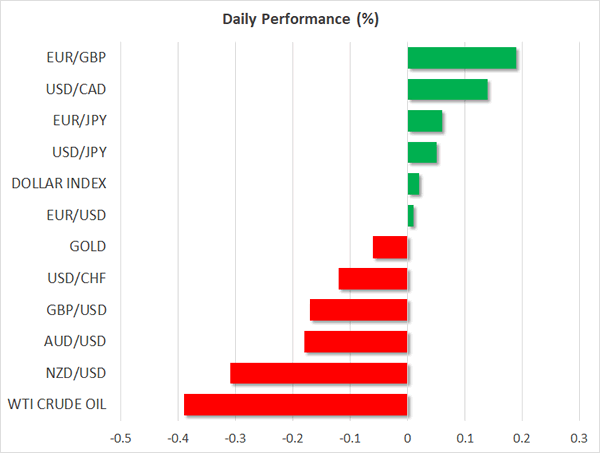
Task: Select the 0 value on the x-axis
Action: [x=408, y=438]
